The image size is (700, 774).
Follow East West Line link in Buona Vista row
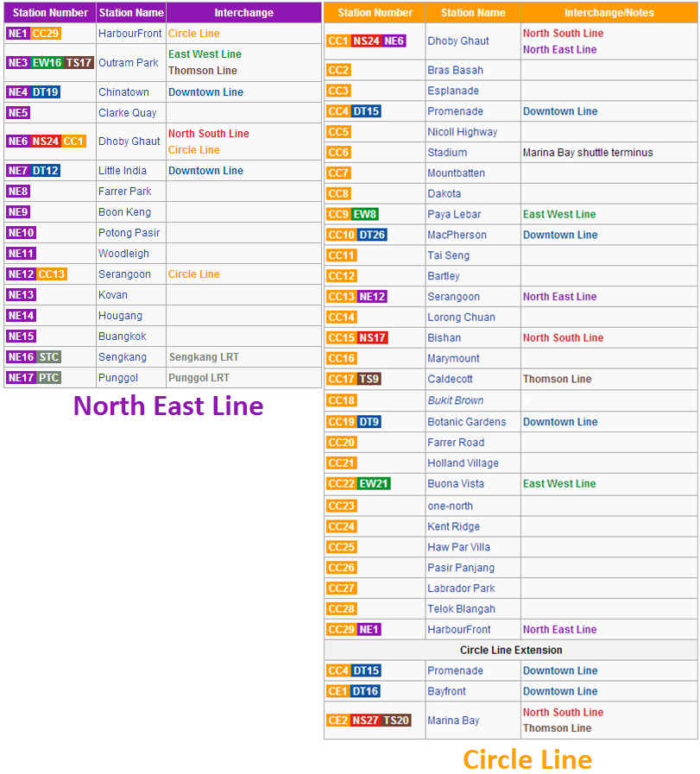(559, 484)
